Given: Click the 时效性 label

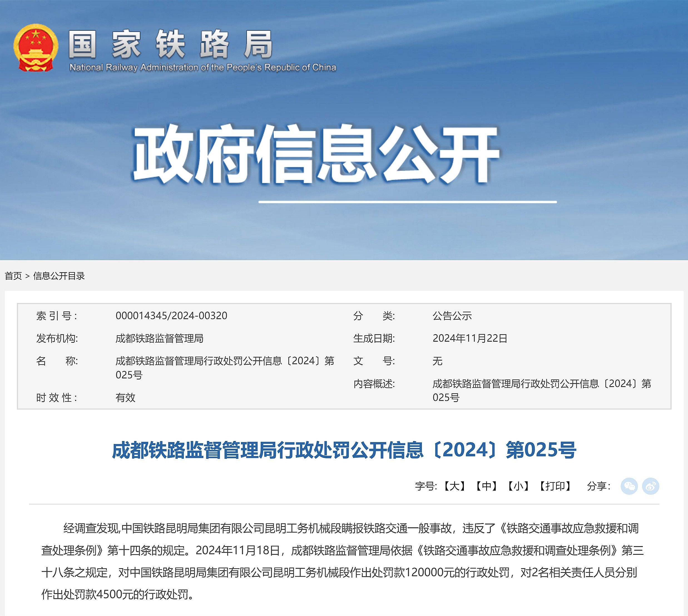Looking at the screenshot, I should pos(57,397).
